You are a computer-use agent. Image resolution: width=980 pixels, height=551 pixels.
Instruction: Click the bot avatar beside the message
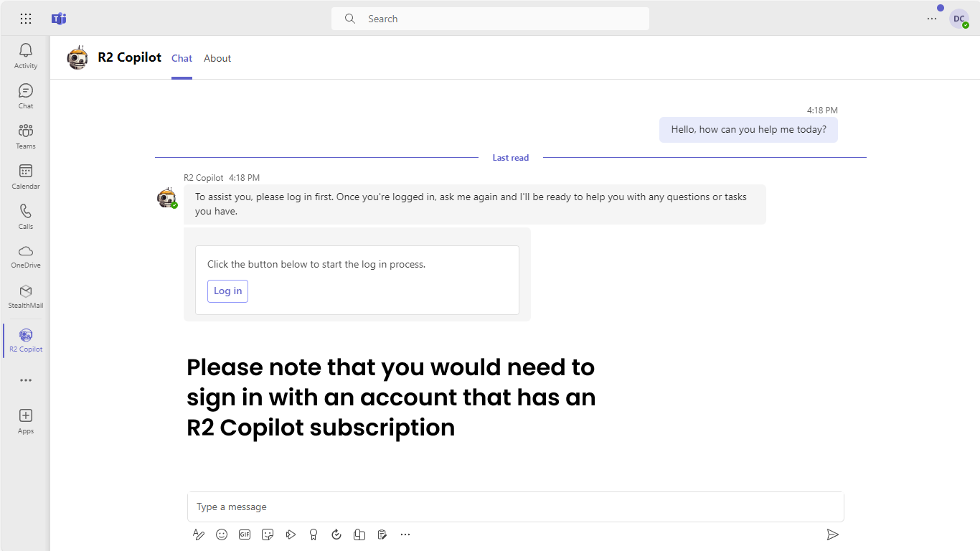(x=167, y=198)
